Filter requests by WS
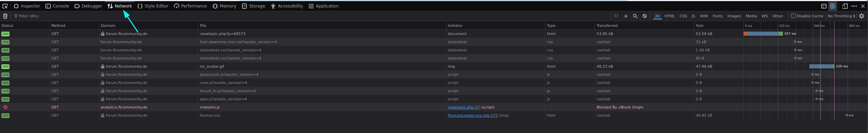This screenshot has height=133, width=868. (x=765, y=16)
